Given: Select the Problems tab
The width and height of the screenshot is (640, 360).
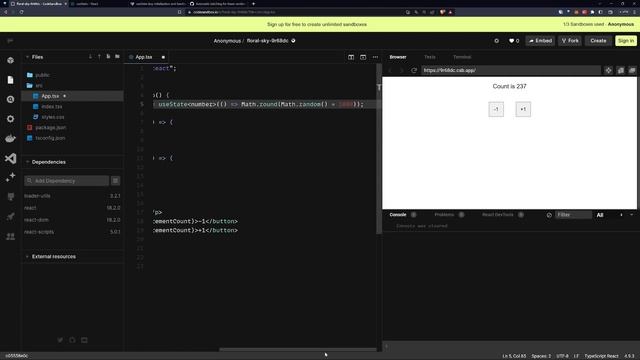Looking at the screenshot, I should (x=444, y=215).
